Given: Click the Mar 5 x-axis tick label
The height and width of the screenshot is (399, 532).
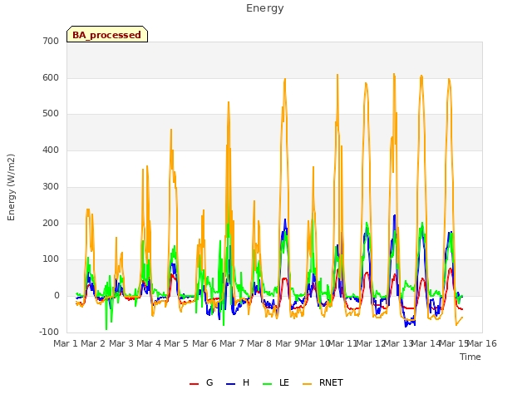Looking at the screenshot, I should tap(176, 343).
